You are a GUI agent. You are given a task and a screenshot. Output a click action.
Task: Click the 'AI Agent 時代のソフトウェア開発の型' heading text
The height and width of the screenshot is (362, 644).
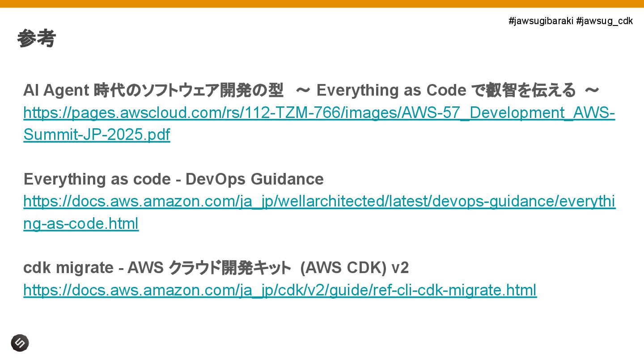point(153,90)
